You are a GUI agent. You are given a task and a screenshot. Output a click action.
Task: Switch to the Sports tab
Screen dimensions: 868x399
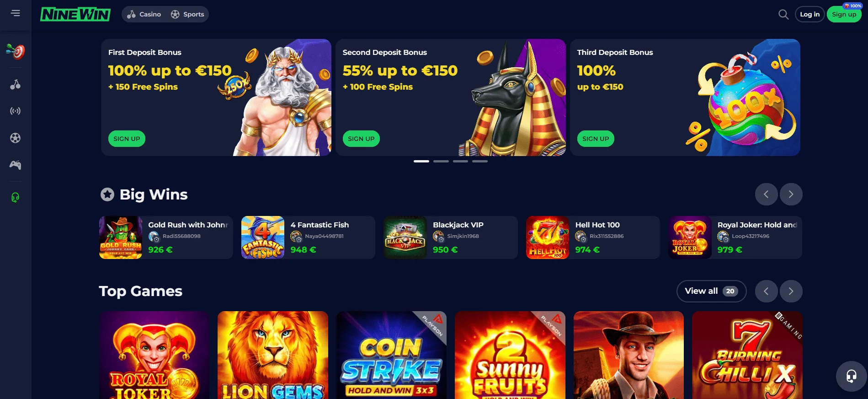187,14
